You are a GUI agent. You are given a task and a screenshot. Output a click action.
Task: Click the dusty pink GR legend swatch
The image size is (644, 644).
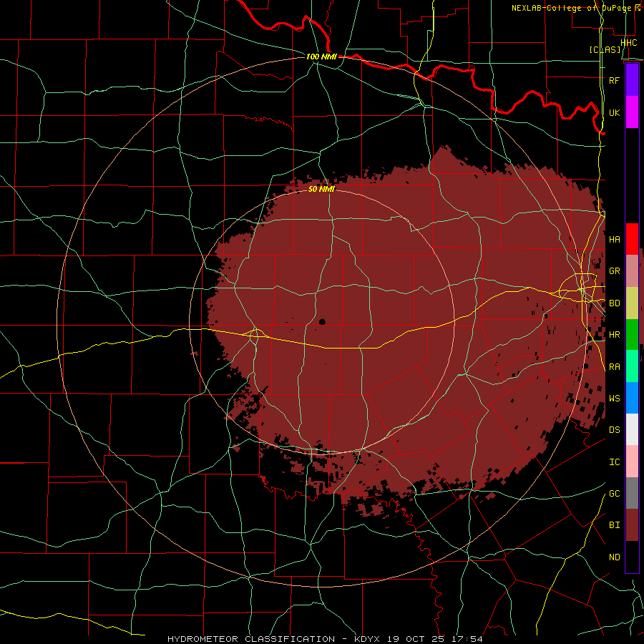tap(632, 270)
